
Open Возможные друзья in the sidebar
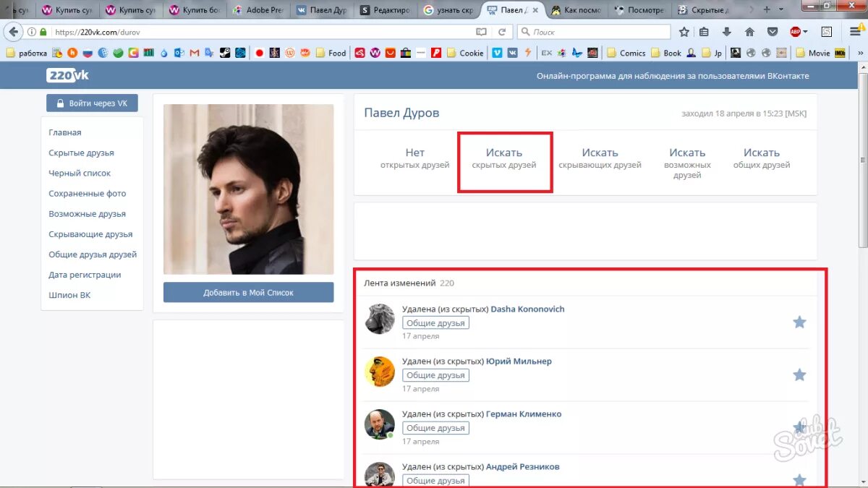[88, 213]
